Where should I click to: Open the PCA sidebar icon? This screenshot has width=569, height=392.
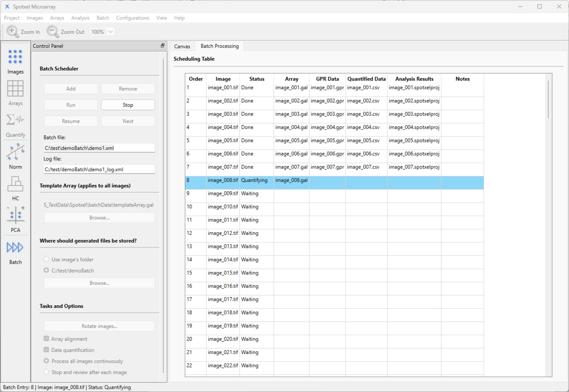click(15, 215)
